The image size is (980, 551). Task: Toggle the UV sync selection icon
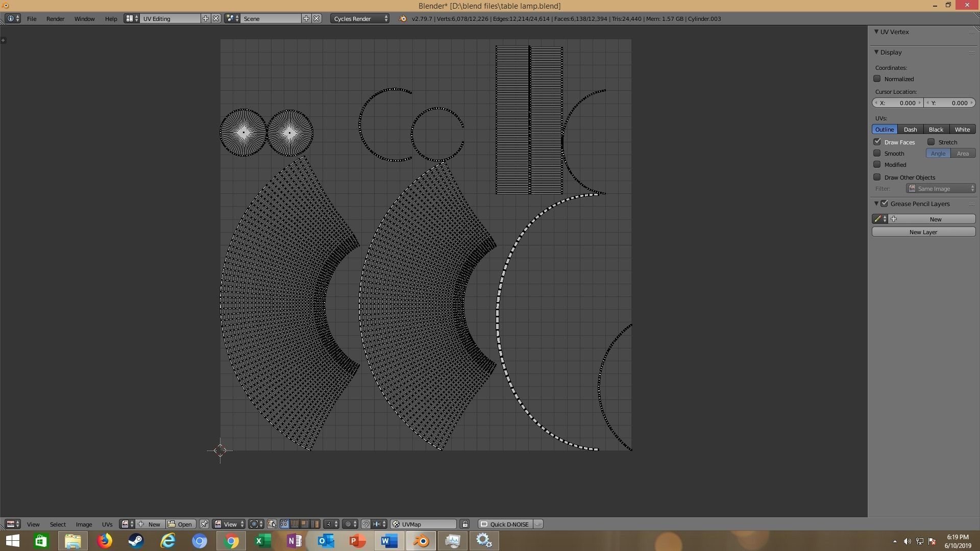pyautogui.click(x=272, y=524)
